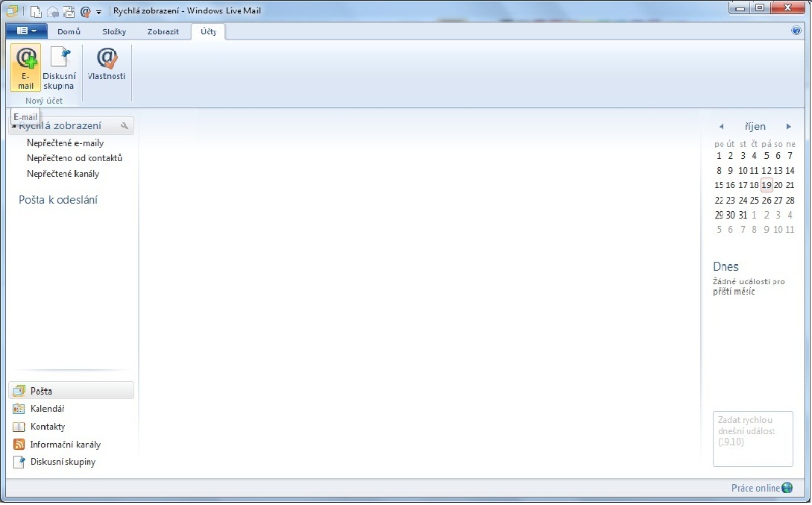Open Kalendář from the bottom navigation
Image resolution: width=812 pixels, height=505 pixels.
(x=47, y=409)
